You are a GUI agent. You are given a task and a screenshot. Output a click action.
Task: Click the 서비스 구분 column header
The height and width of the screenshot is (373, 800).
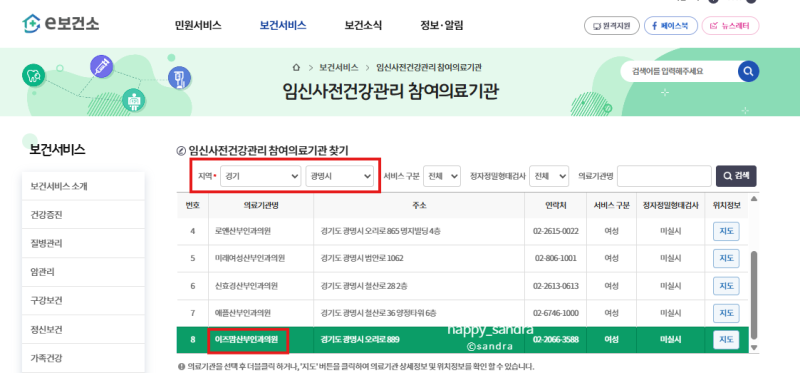click(x=612, y=205)
